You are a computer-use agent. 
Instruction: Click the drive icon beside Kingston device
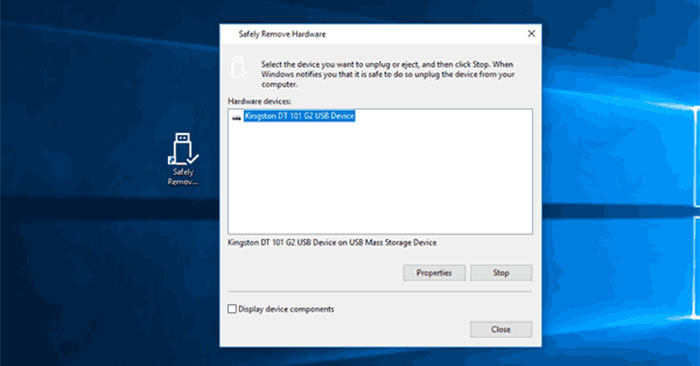(237, 117)
